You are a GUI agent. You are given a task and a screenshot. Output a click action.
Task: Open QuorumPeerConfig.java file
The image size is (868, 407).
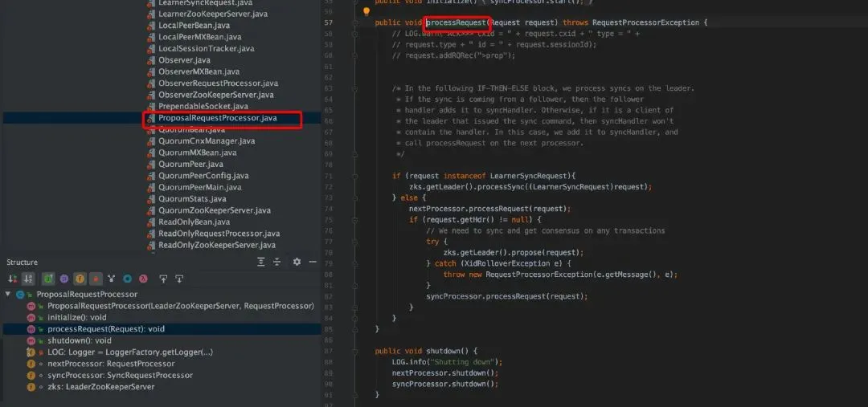pos(203,176)
